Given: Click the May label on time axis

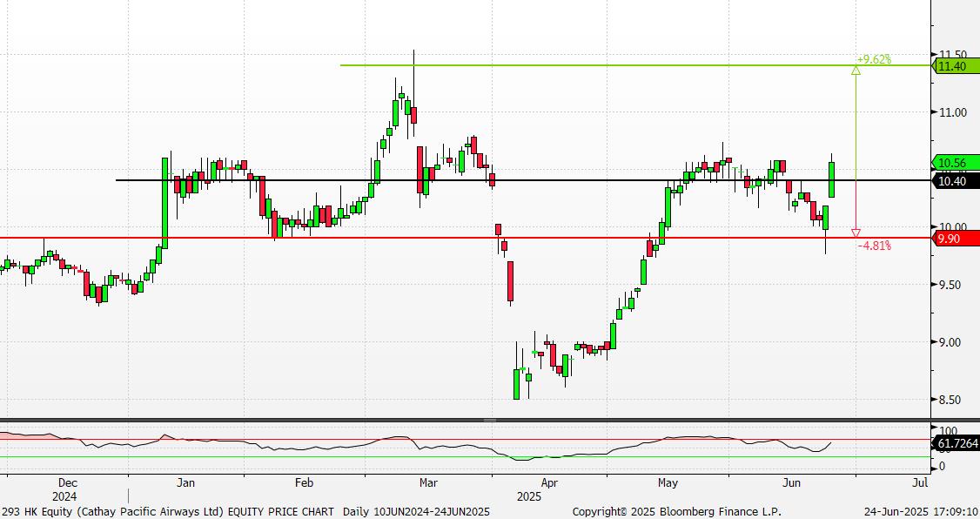Looking at the screenshot, I should tap(668, 482).
